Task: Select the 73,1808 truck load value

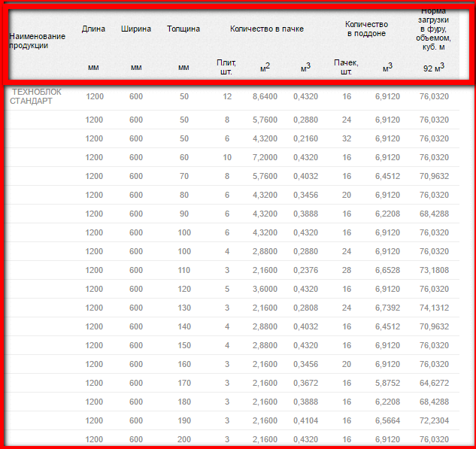Action: [x=434, y=270]
